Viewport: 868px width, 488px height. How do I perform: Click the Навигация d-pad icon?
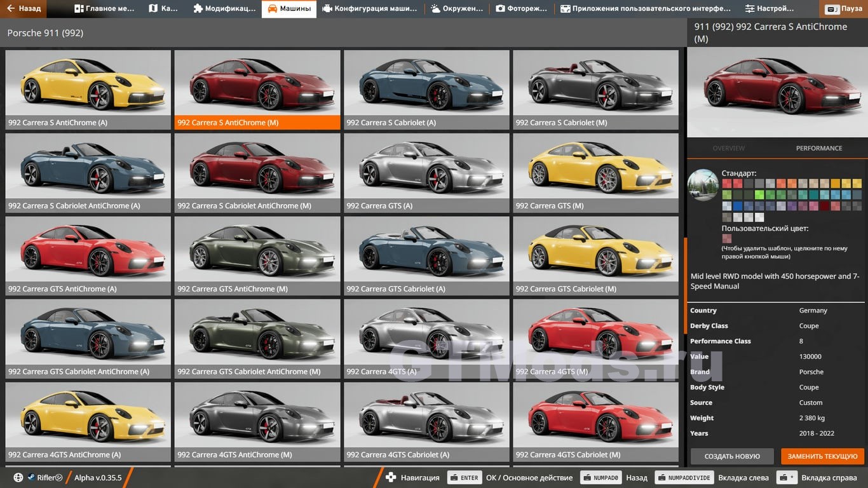click(391, 477)
